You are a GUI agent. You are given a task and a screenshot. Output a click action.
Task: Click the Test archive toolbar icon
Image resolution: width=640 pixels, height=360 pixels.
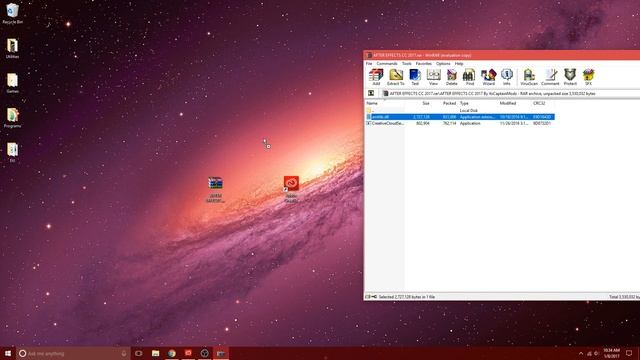click(415, 77)
